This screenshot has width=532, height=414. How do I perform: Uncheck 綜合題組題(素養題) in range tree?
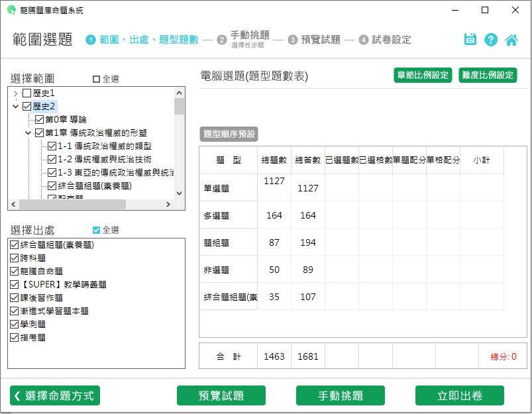pyautogui.click(x=52, y=185)
